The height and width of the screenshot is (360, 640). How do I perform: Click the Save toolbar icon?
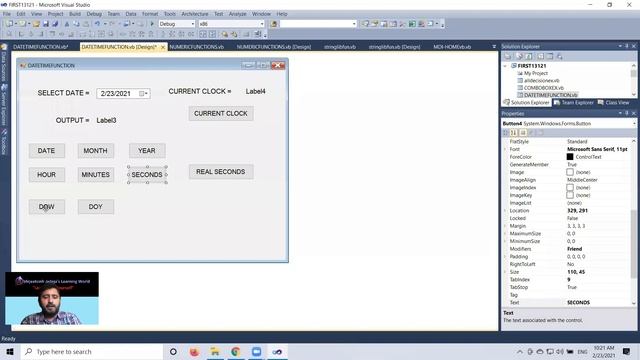tap(46, 24)
